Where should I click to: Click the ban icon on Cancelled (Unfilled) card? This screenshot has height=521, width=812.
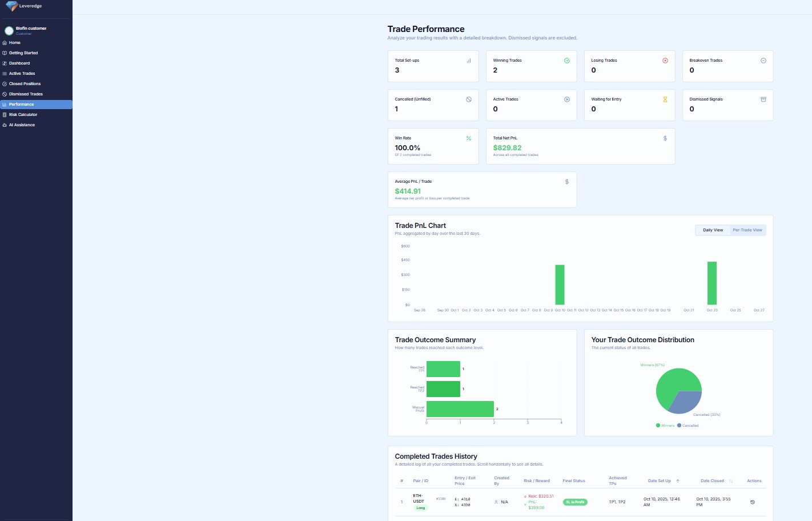[468, 99]
